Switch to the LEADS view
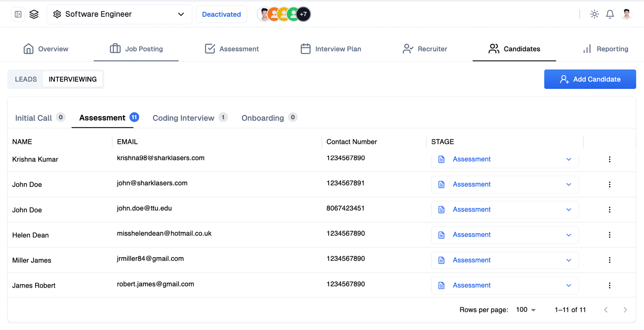The height and width of the screenshot is (330, 644). [26, 79]
